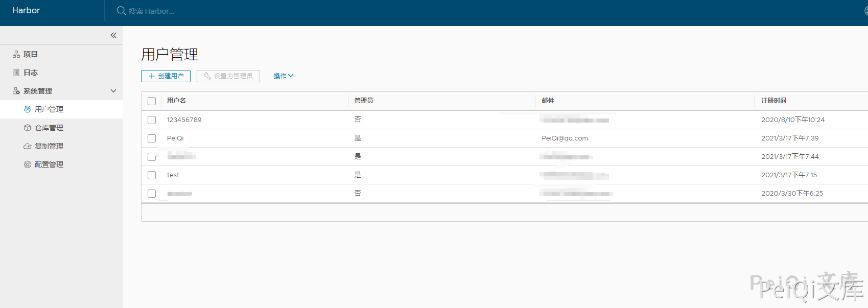Select the checkbox for user PeiQi
Screen dimensions: 868x308
[x=152, y=138]
